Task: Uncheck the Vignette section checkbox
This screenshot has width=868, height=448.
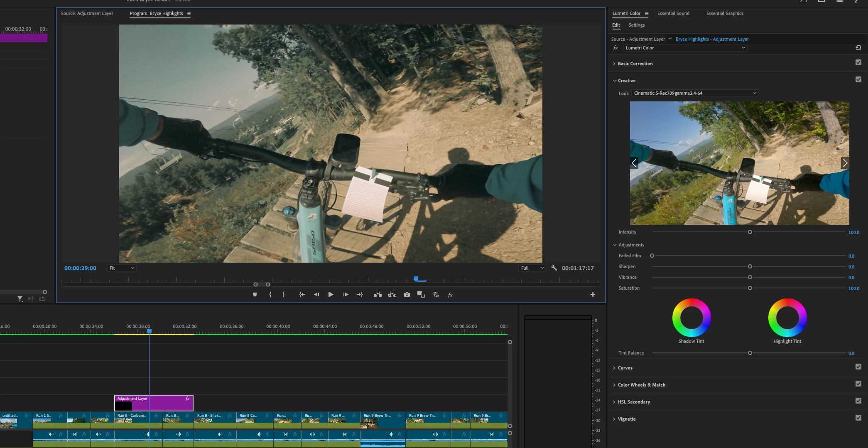Action: 858,418
